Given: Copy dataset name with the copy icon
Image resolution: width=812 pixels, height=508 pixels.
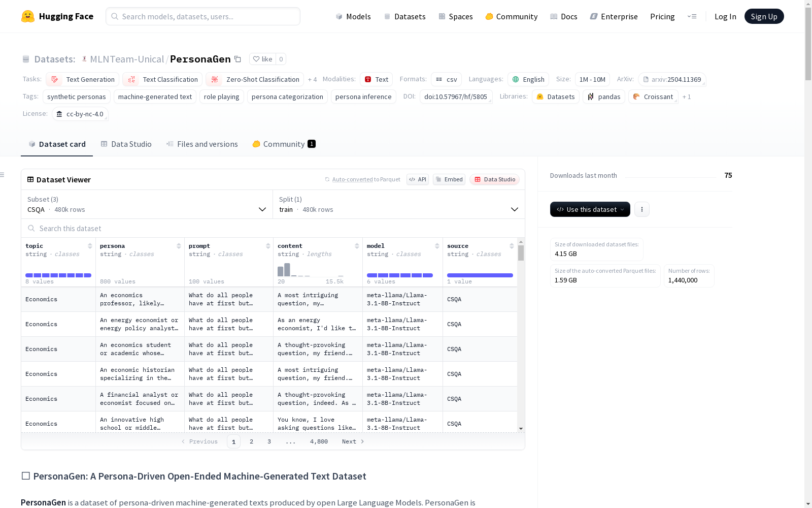Looking at the screenshot, I should click(238, 59).
